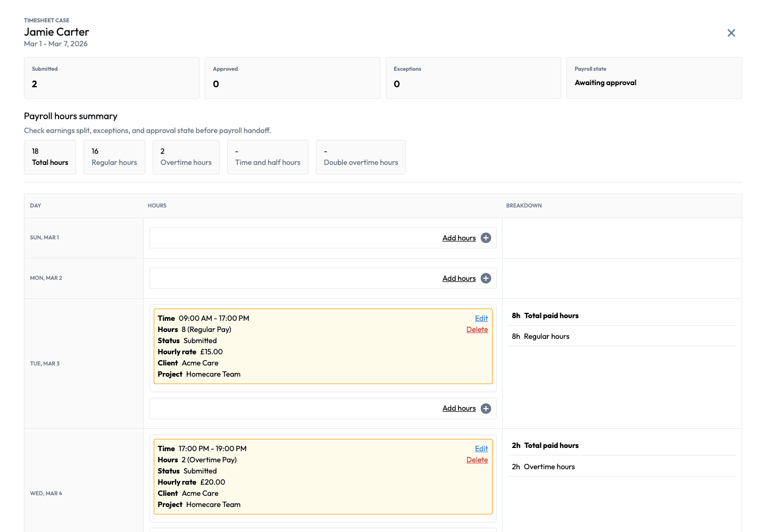This screenshot has height=532, width=766.
Task: Click the Approved stat card
Action: coord(293,78)
